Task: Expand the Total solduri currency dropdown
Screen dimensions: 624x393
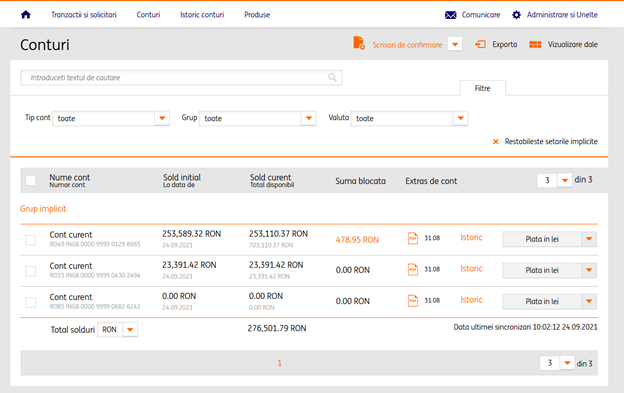Action: coord(130,329)
